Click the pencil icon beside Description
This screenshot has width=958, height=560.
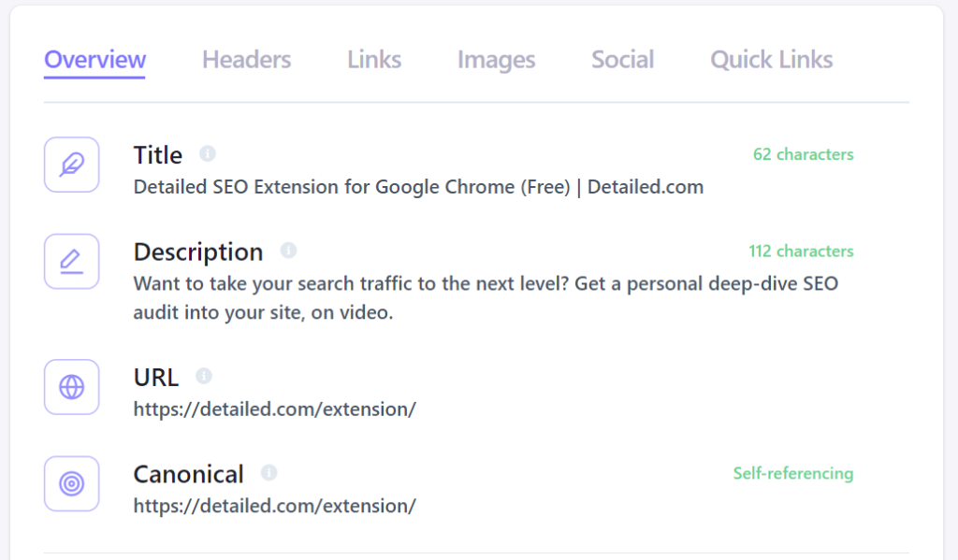click(71, 262)
